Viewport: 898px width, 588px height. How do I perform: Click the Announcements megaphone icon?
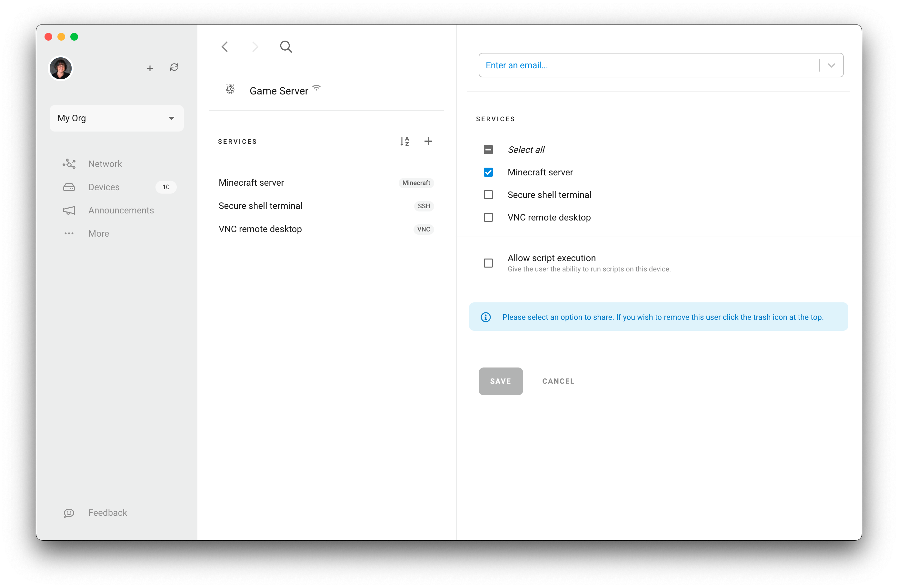click(69, 210)
